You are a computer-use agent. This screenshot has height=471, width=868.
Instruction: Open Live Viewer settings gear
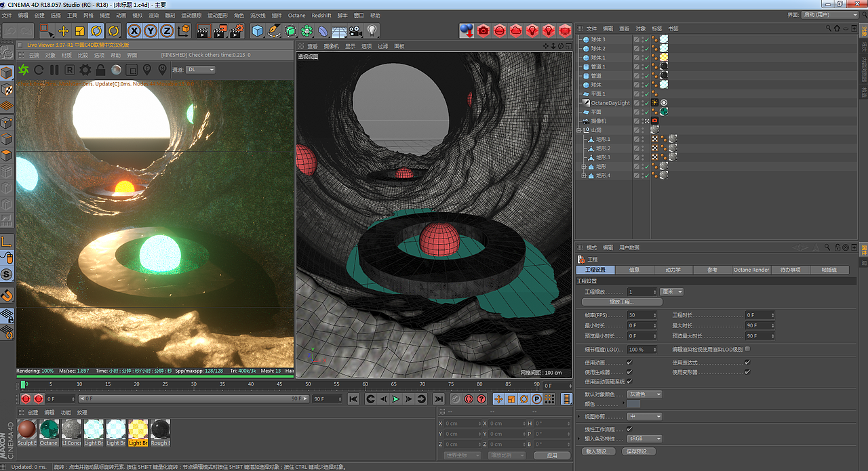click(x=85, y=70)
